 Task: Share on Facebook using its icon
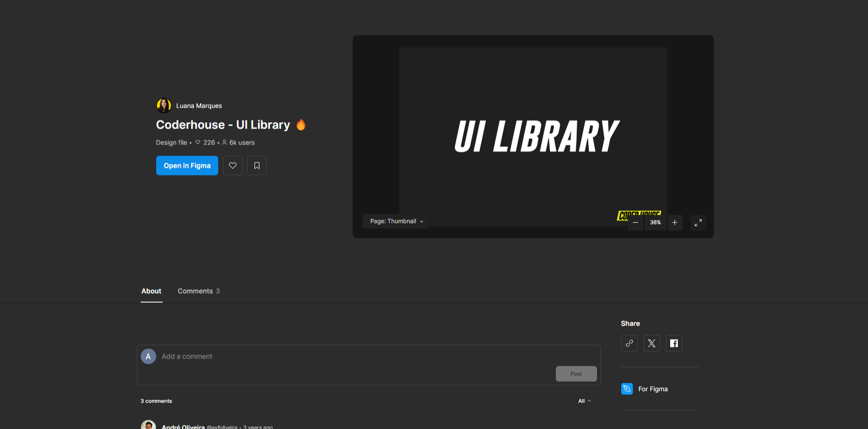(x=674, y=343)
